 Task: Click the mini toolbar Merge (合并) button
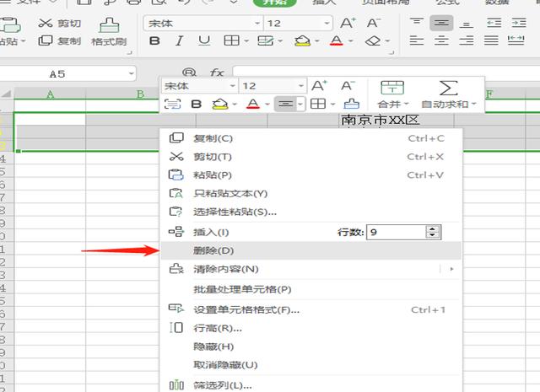pos(392,94)
